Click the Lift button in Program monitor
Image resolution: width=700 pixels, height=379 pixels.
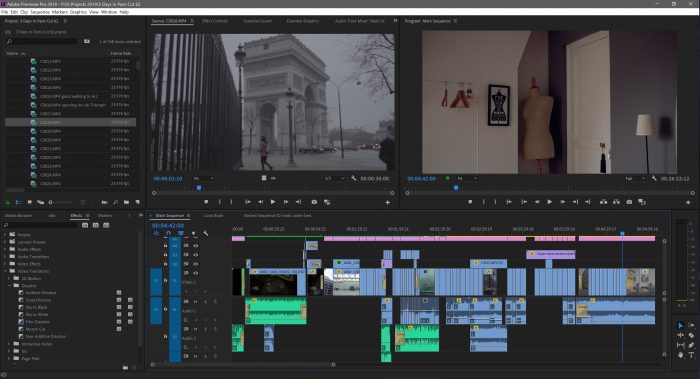point(603,202)
